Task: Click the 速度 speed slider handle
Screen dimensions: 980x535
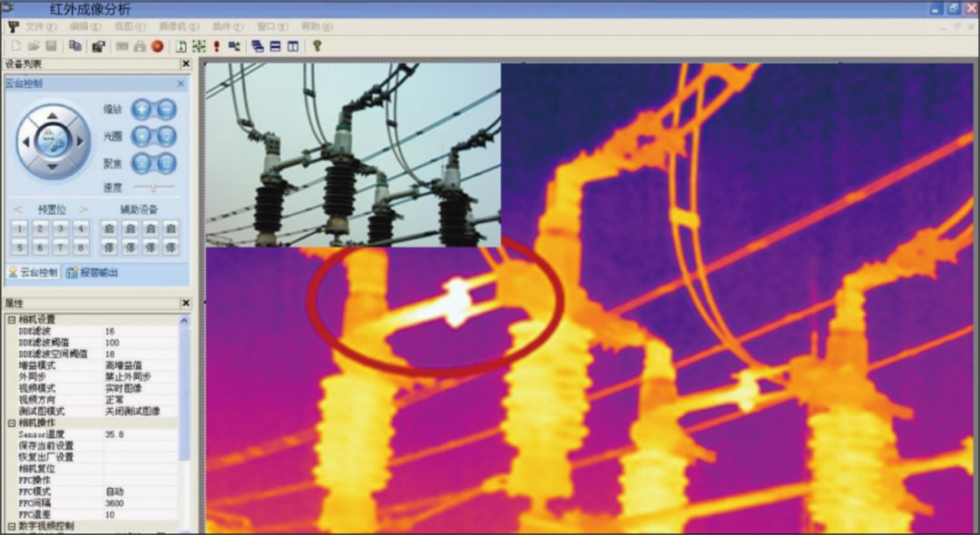Action: 154,187
